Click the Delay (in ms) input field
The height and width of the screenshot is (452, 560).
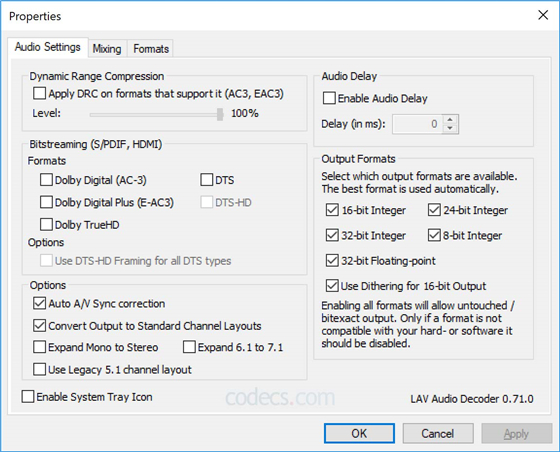[417, 124]
